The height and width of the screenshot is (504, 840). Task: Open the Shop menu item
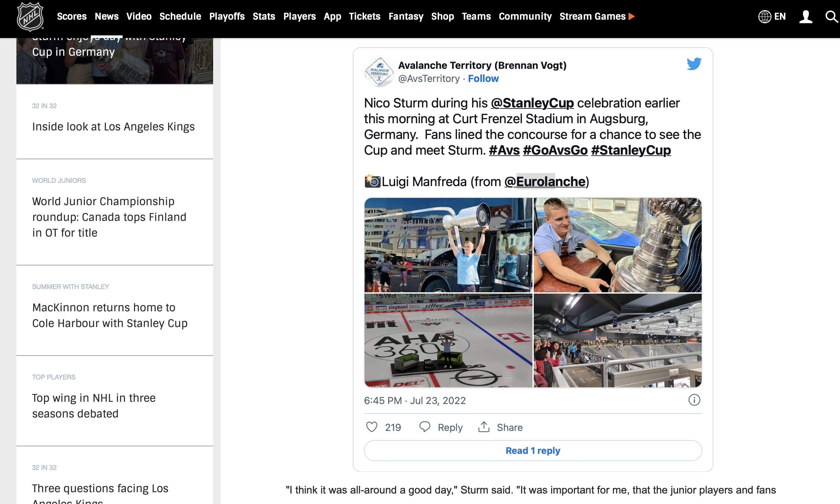click(442, 16)
